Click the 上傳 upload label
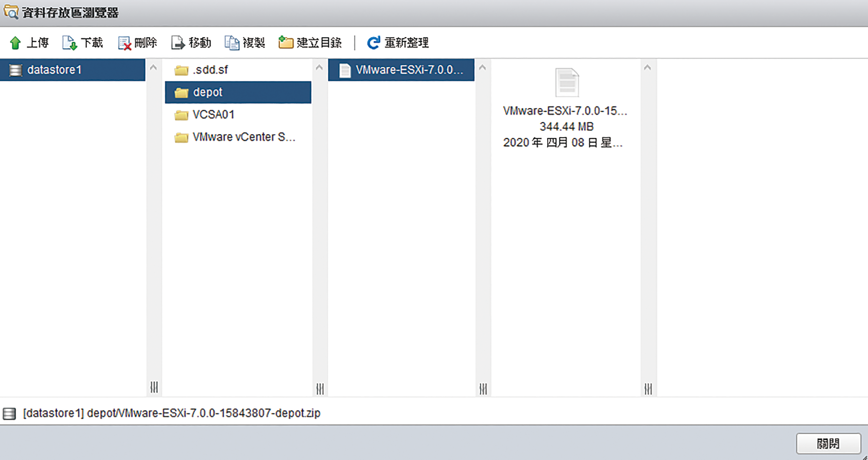This screenshot has height=460, width=868. point(38,43)
